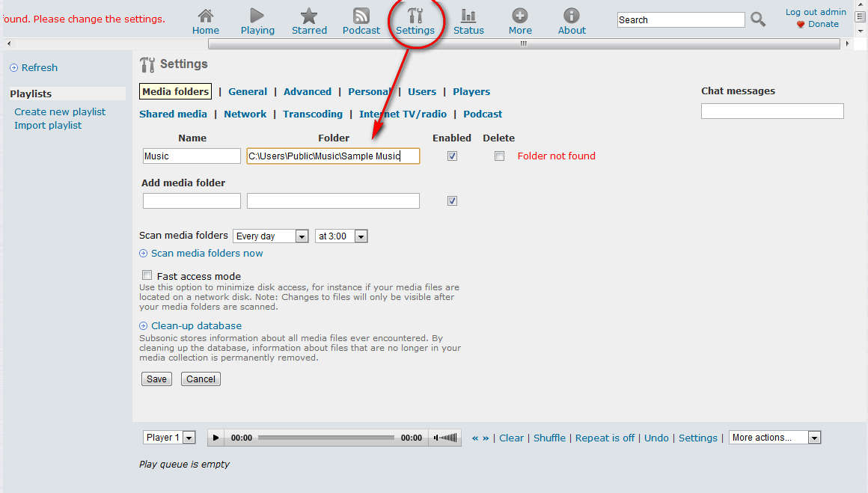This screenshot has height=493, width=868.
Task: Click the Refresh arrow icon in sidebar
Action: tap(13, 68)
